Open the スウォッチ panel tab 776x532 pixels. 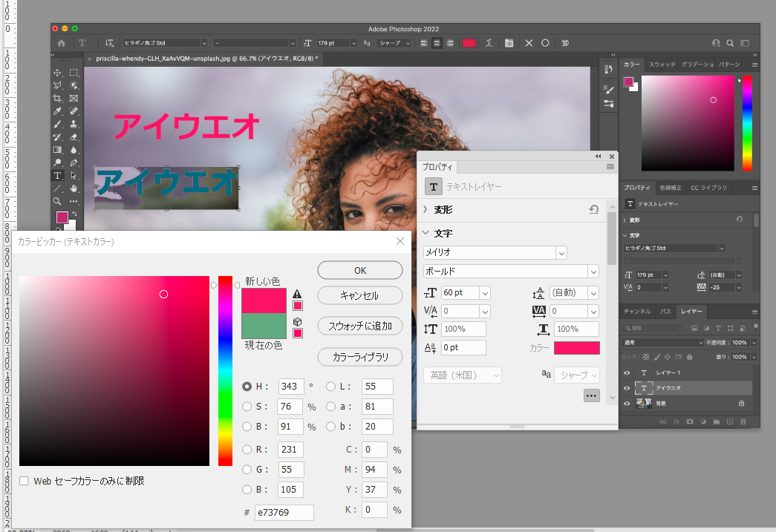tap(663, 64)
